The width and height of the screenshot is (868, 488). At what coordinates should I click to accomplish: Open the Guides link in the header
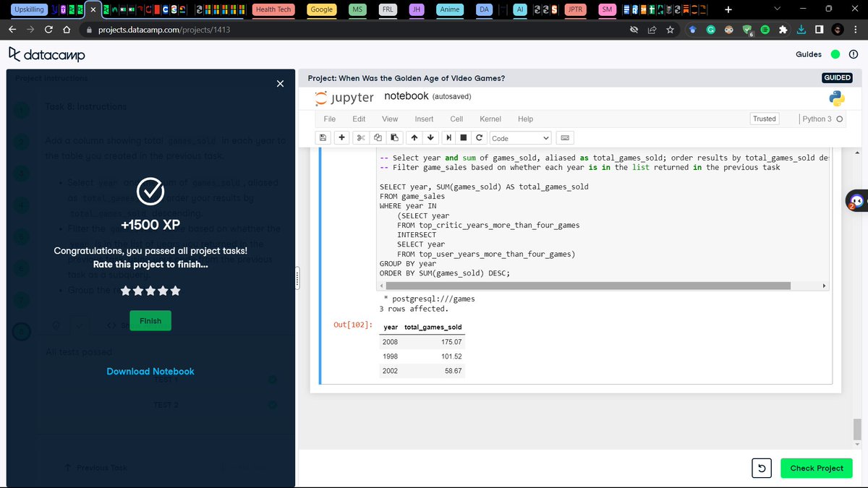[809, 54]
